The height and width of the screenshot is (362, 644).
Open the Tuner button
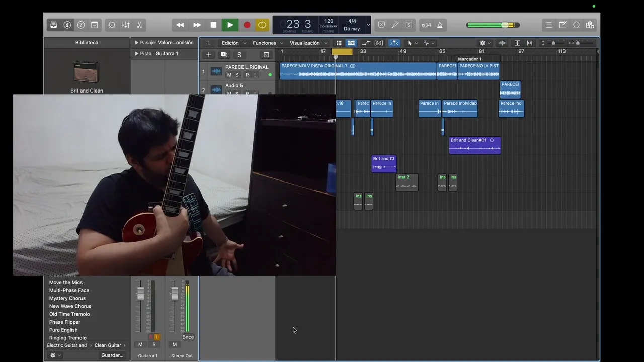click(x=395, y=25)
